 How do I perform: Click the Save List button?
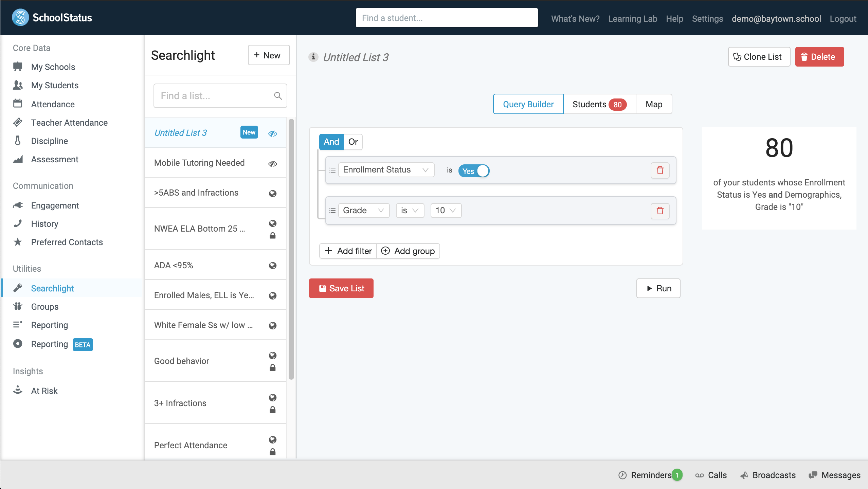coord(341,288)
